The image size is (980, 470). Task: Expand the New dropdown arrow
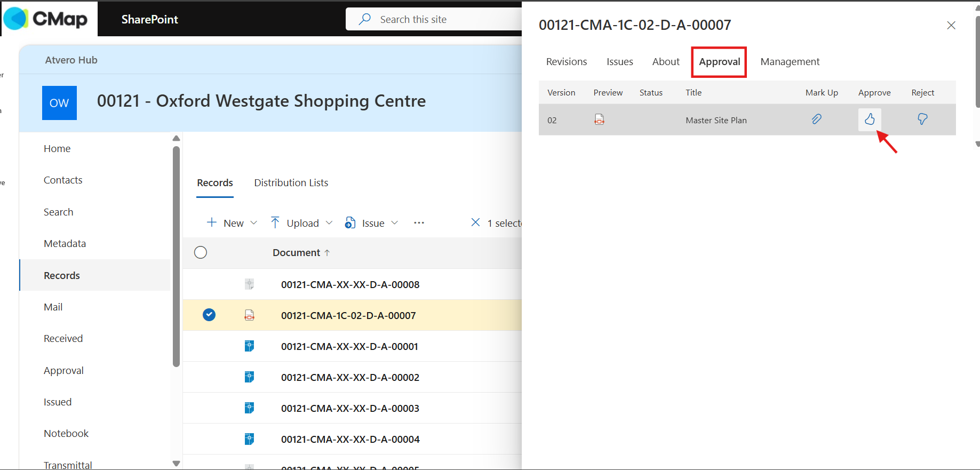pyautogui.click(x=254, y=223)
